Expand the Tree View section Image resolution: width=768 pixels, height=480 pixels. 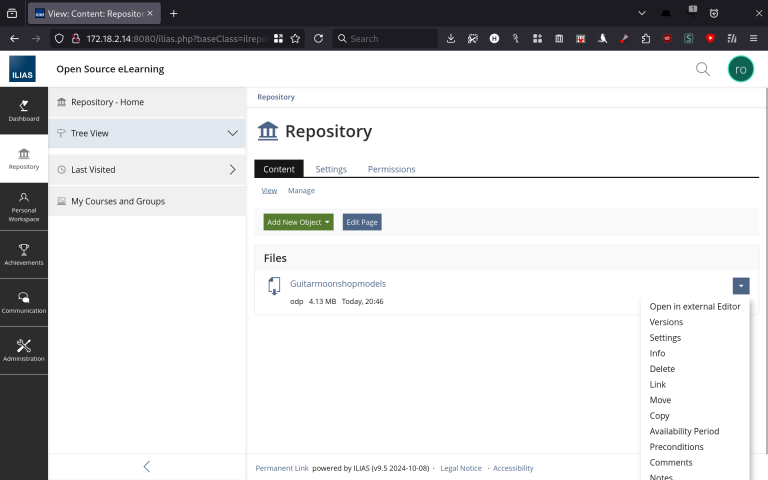pyautogui.click(x=232, y=133)
